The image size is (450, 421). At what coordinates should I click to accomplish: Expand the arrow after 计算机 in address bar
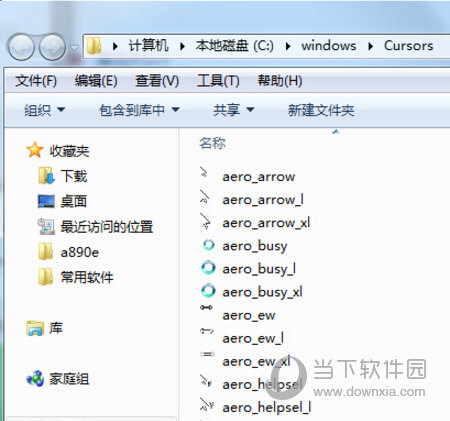[182, 46]
